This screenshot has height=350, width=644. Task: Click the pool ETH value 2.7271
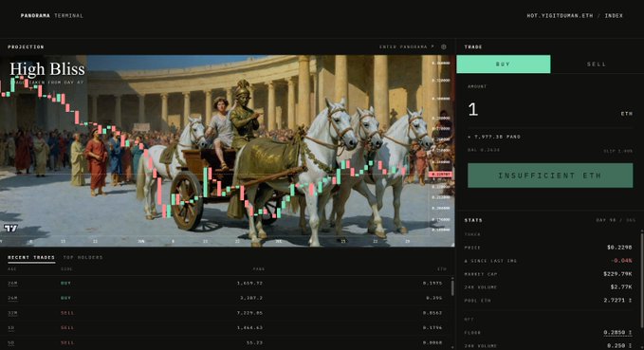(614, 301)
